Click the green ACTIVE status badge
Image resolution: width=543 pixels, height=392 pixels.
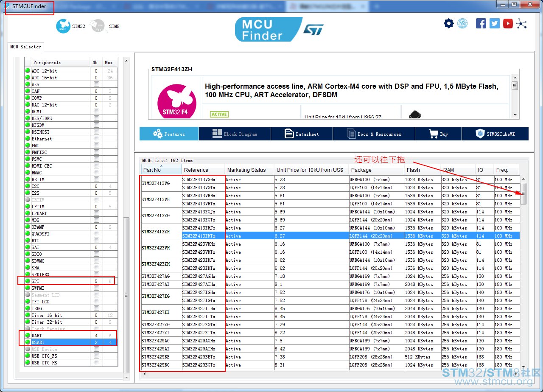tap(219, 114)
